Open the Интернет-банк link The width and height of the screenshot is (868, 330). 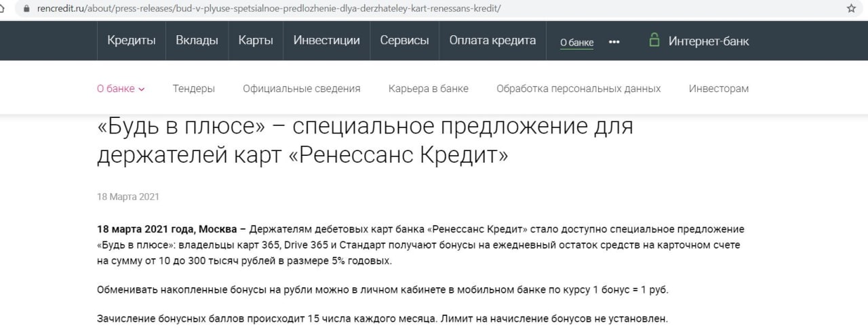[709, 41]
